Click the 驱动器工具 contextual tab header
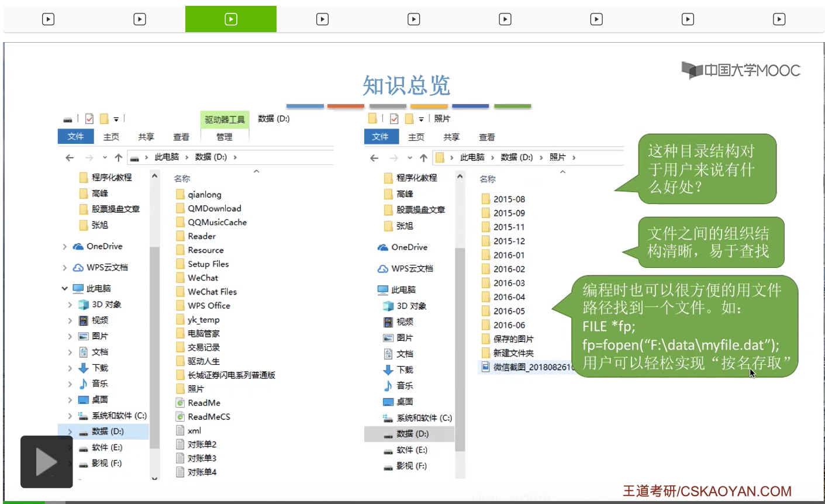Viewport: 825px width, 504px height. tap(225, 119)
